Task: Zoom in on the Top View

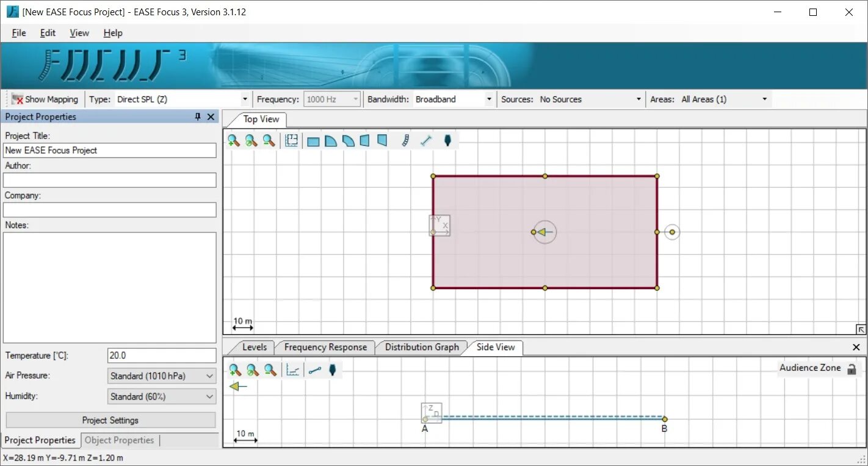Action: [x=233, y=141]
